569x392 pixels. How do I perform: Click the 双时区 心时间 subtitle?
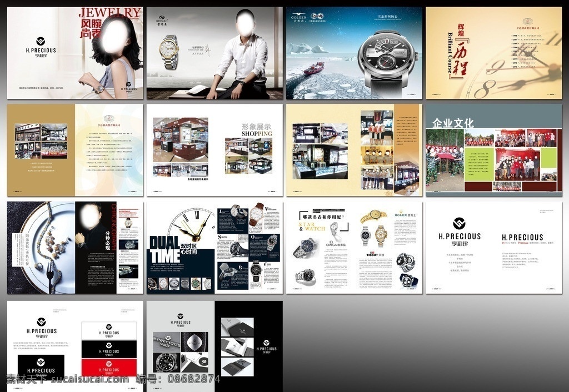click(x=188, y=249)
